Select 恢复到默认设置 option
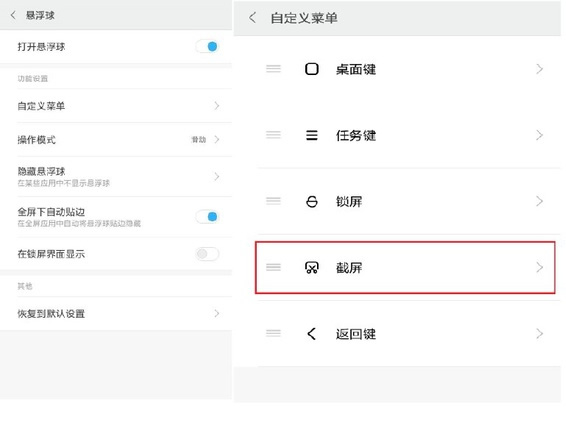 coord(116,313)
